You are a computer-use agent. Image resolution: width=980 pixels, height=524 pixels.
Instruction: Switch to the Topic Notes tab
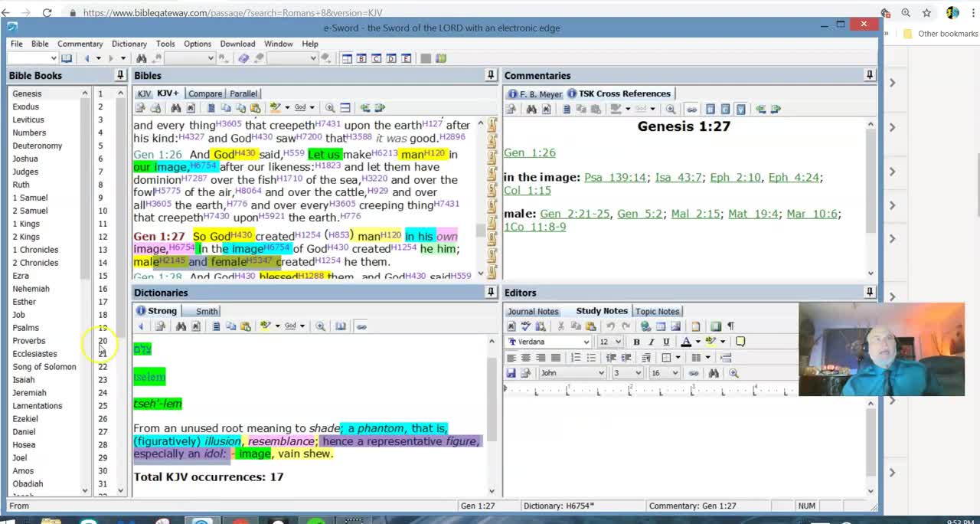click(x=657, y=311)
